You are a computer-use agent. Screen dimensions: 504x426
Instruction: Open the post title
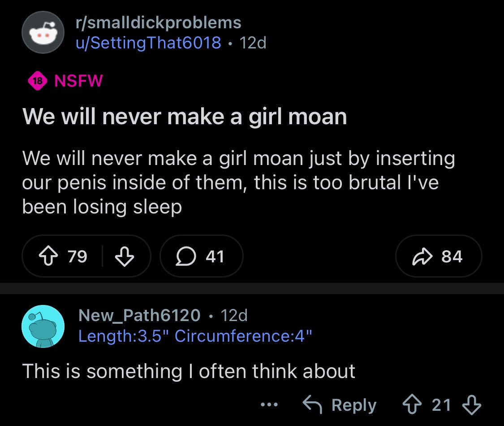[185, 117]
